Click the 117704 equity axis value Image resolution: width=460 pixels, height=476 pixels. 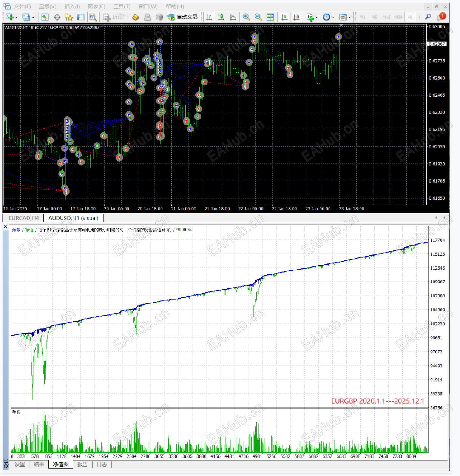437,240
